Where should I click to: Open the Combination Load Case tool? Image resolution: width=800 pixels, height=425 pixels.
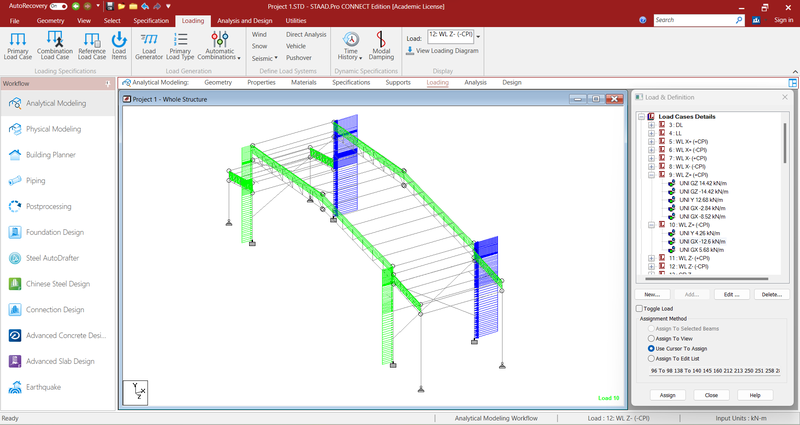tap(55, 45)
